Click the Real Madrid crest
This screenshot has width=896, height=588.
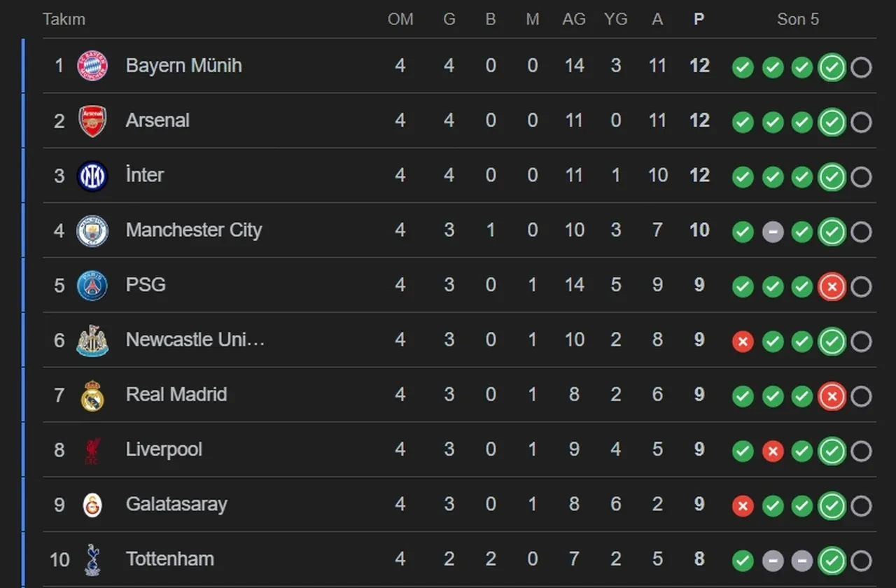[x=92, y=395]
